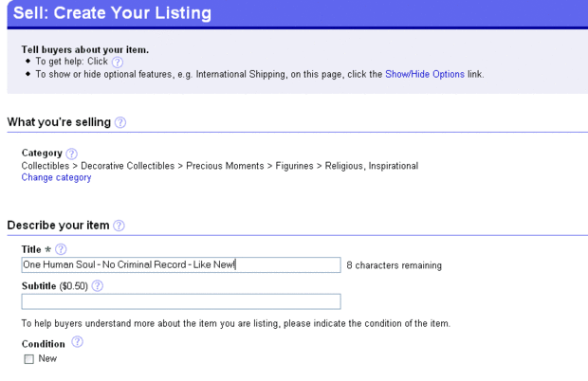The image size is (588, 381).
Task: Focus the empty Subtitle input field
Action: (180, 301)
